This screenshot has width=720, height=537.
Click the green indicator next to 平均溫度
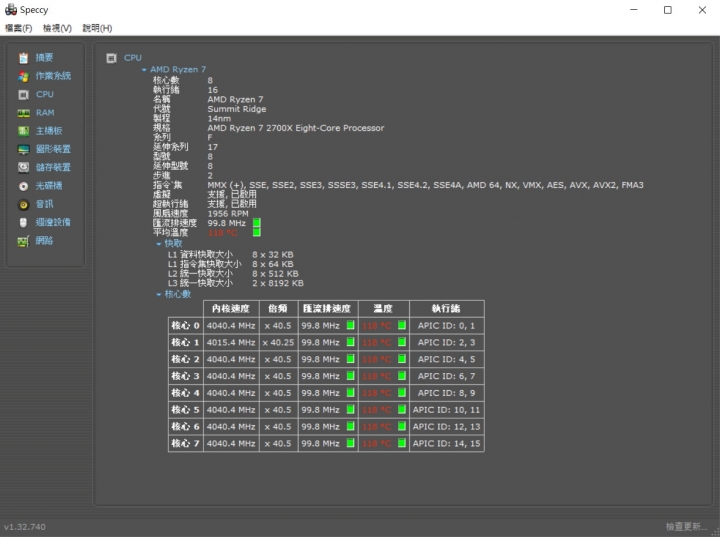pos(257,232)
